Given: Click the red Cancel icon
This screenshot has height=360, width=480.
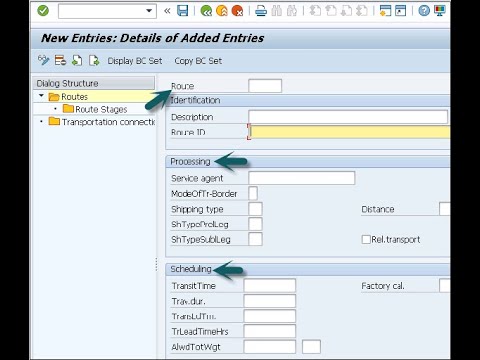Looking at the screenshot, I should (237, 11).
